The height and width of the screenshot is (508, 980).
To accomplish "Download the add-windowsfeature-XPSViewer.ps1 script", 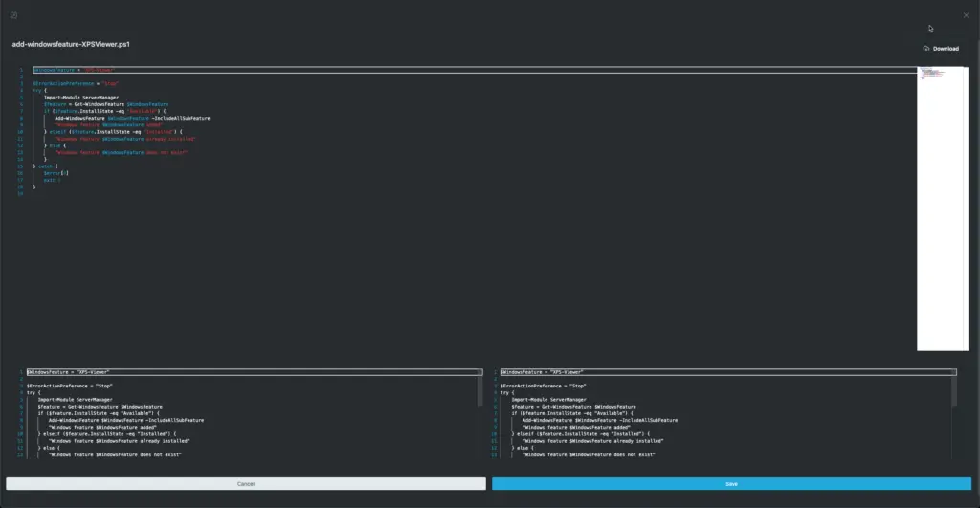I will [x=942, y=48].
